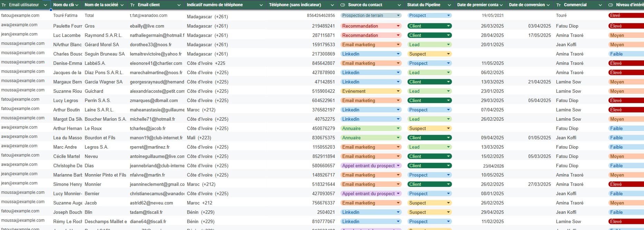644x230 pixels.
Task: Open the Nom du client column filter arrow
Action: (77, 5)
